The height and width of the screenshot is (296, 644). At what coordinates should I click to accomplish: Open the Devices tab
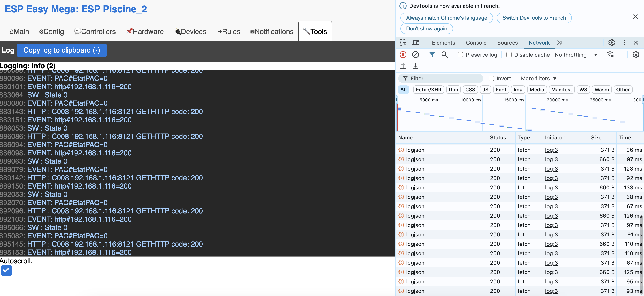(x=190, y=32)
